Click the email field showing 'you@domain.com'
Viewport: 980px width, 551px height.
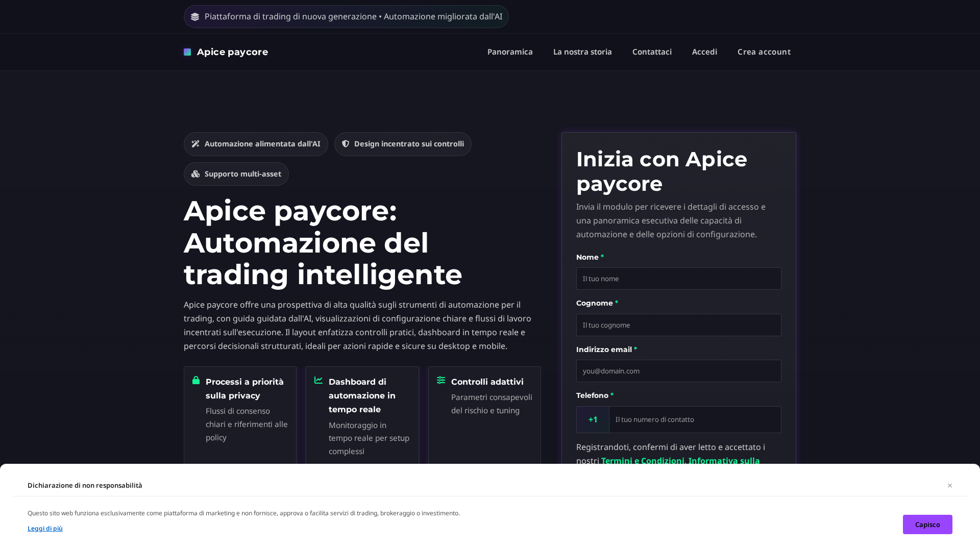point(678,371)
